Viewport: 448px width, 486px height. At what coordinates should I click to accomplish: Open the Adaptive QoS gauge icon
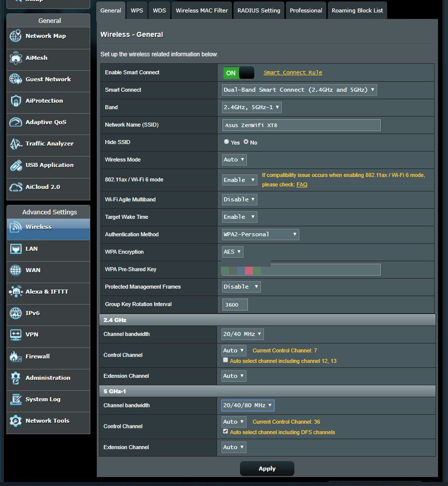pyautogui.click(x=15, y=122)
